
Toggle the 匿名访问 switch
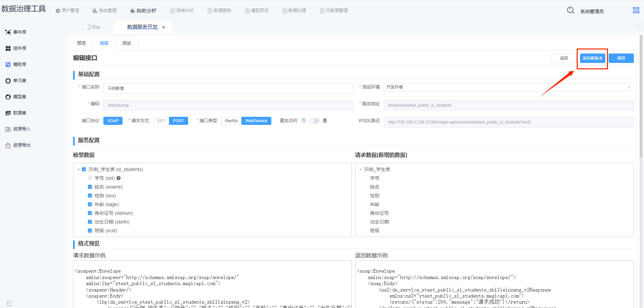click(314, 121)
